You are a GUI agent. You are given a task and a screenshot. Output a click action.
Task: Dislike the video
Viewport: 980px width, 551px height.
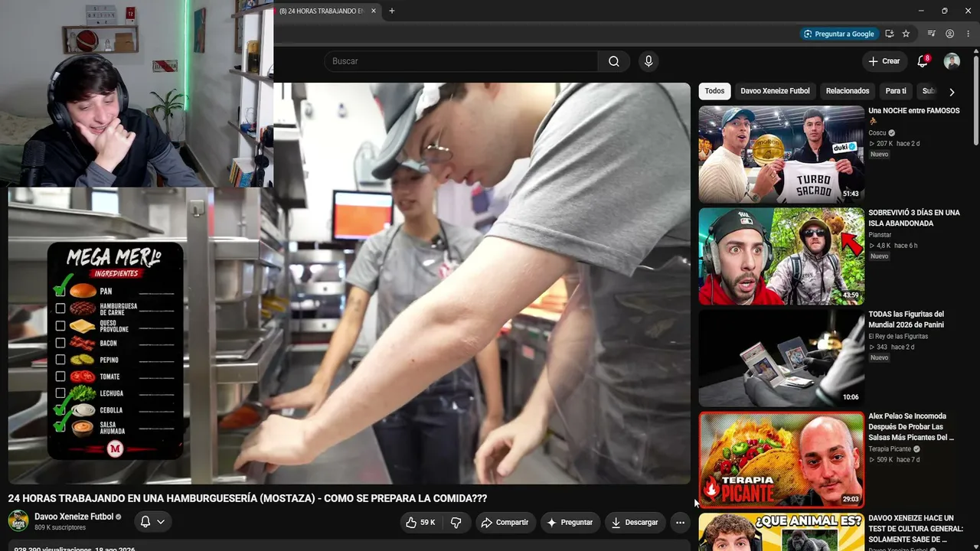click(456, 523)
